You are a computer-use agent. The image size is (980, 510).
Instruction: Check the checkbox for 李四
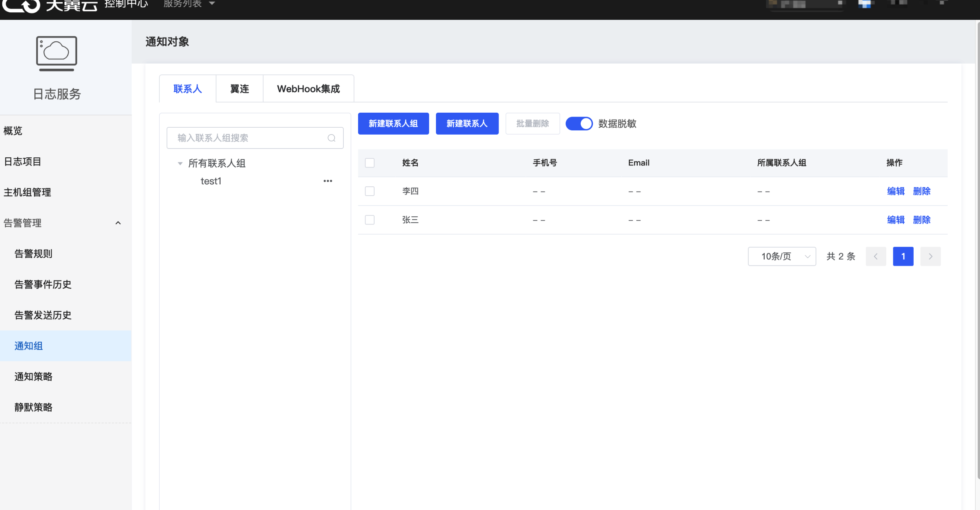(370, 191)
